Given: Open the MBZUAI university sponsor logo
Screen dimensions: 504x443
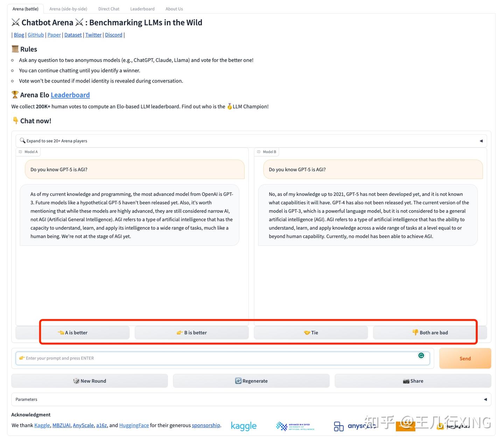Looking at the screenshot, I should coord(295,426).
